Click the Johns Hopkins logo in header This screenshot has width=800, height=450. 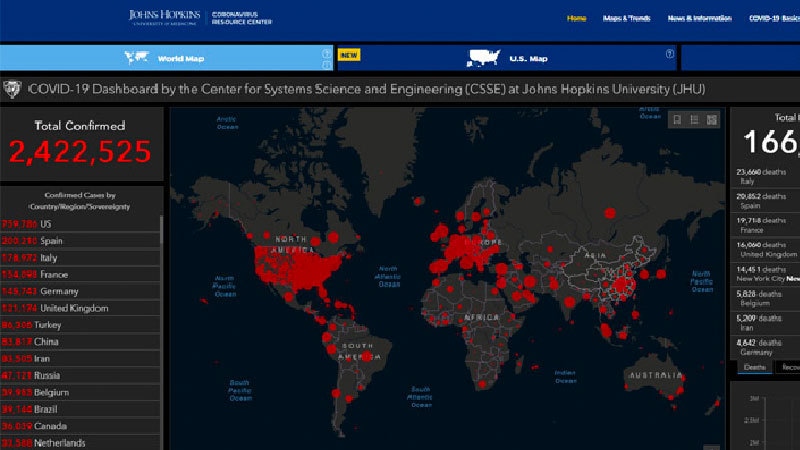(x=165, y=17)
